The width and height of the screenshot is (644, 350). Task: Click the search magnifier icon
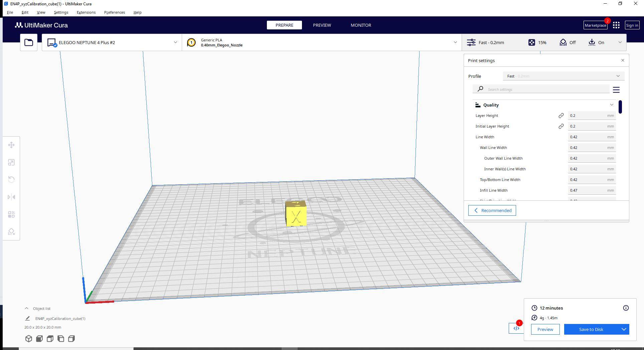[480, 89]
